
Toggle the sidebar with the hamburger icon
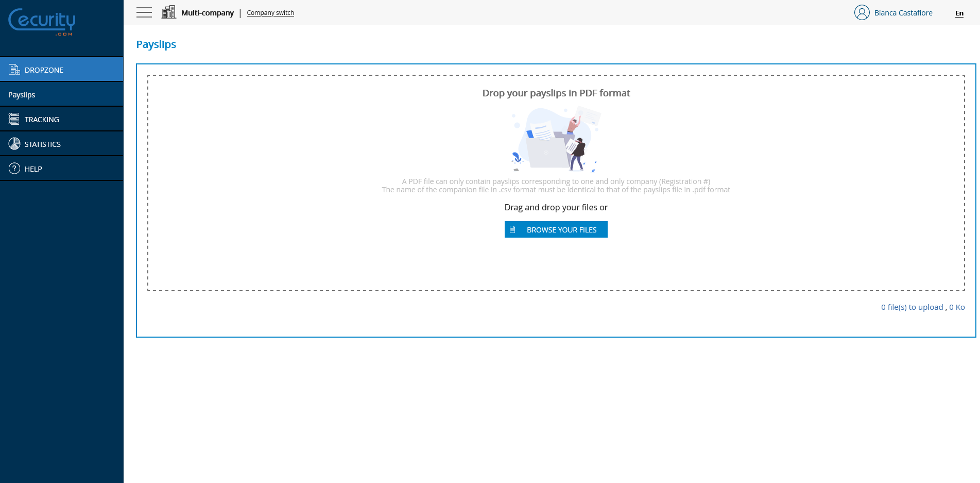144,12
